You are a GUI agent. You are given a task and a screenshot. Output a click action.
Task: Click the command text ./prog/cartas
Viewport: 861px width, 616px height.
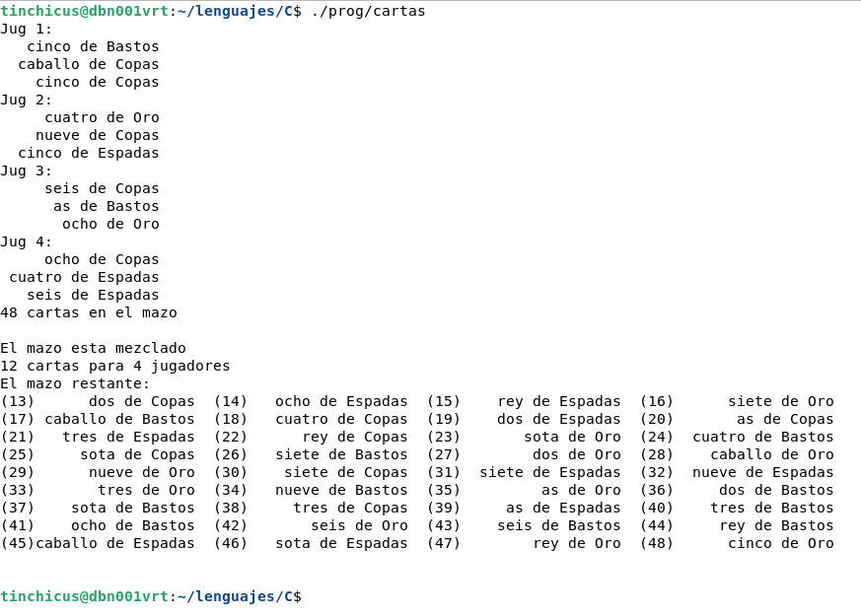coord(368,11)
